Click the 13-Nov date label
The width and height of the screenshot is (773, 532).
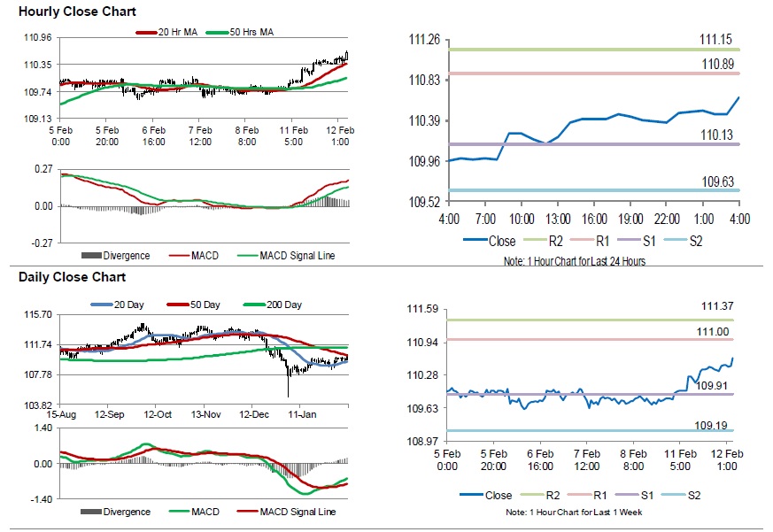[205, 414]
